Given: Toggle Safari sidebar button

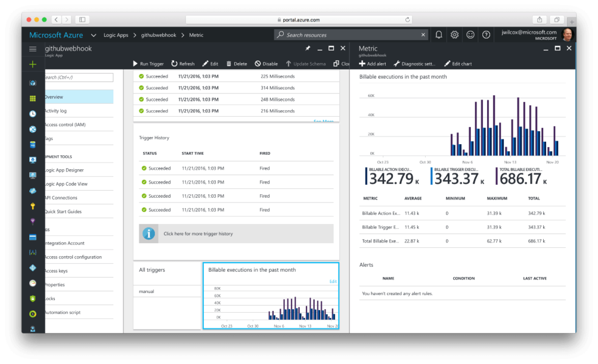Looking at the screenshot, I should (x=82, y=19).
